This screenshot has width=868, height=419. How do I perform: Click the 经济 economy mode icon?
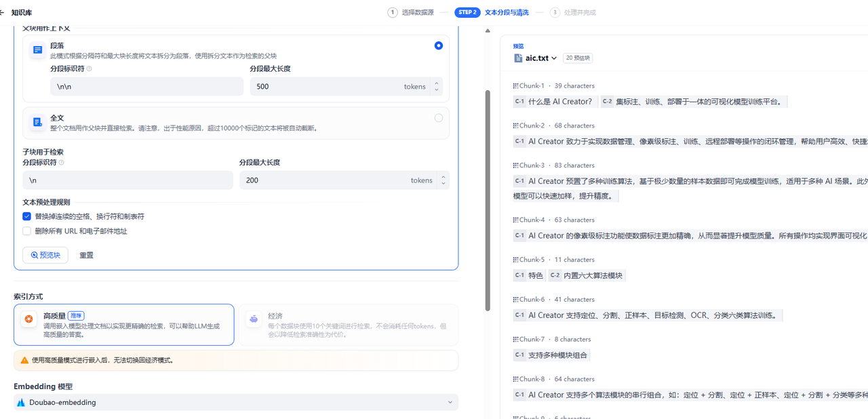coord(254,319)
